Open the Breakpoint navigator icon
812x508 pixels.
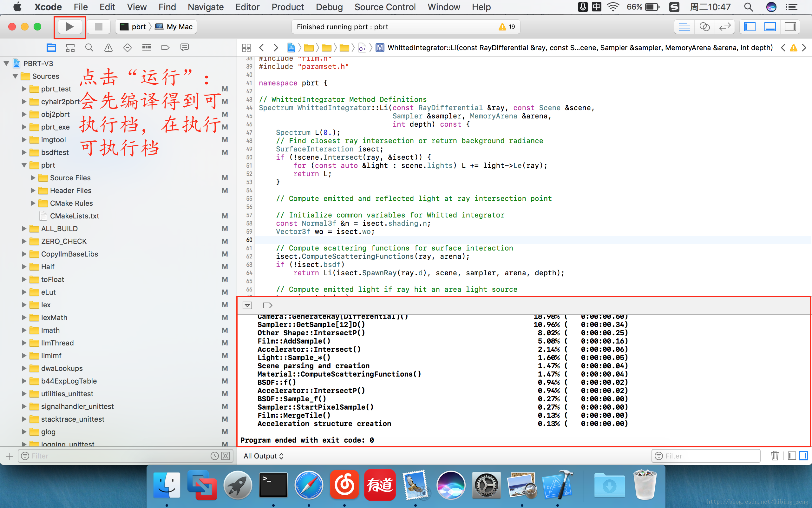tap(166, 48)
